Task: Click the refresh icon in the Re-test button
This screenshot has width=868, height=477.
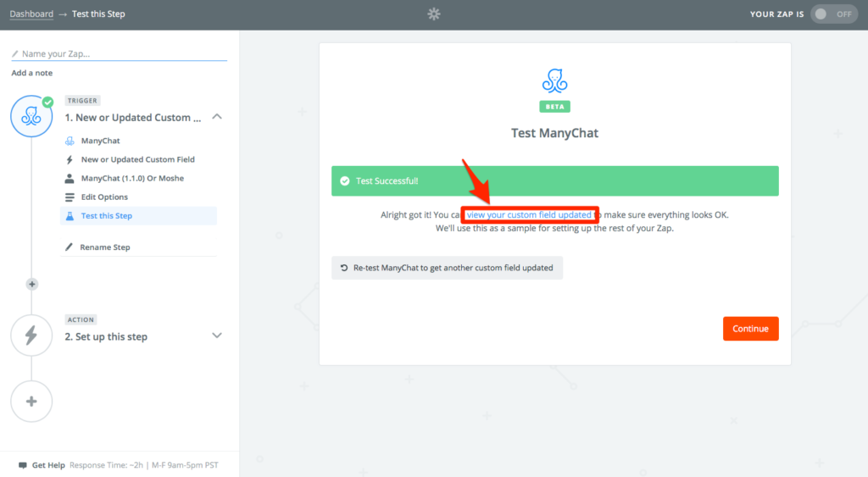Action: click(344, 268)
